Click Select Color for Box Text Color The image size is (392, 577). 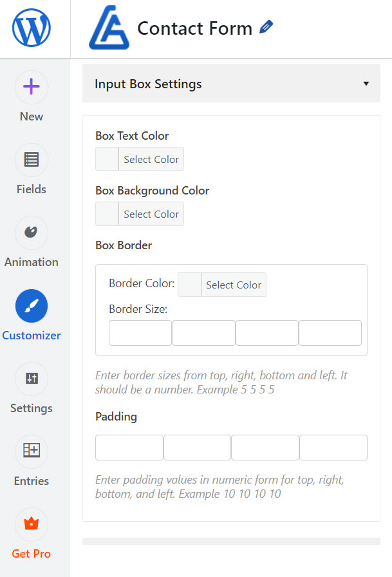pos(151,159)
